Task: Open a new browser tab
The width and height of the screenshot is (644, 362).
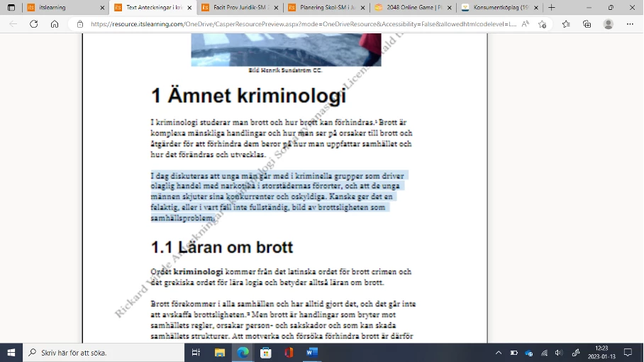Action: tap(552, 7)
